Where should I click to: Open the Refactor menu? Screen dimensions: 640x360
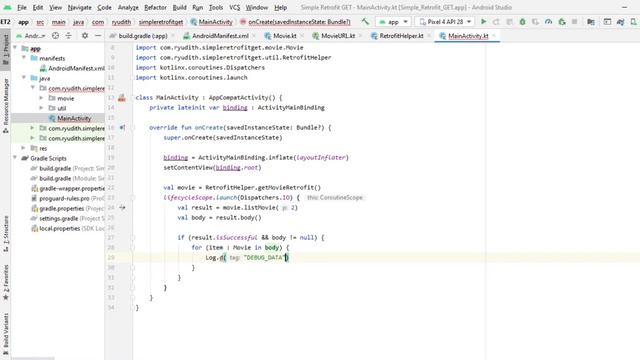155,7
